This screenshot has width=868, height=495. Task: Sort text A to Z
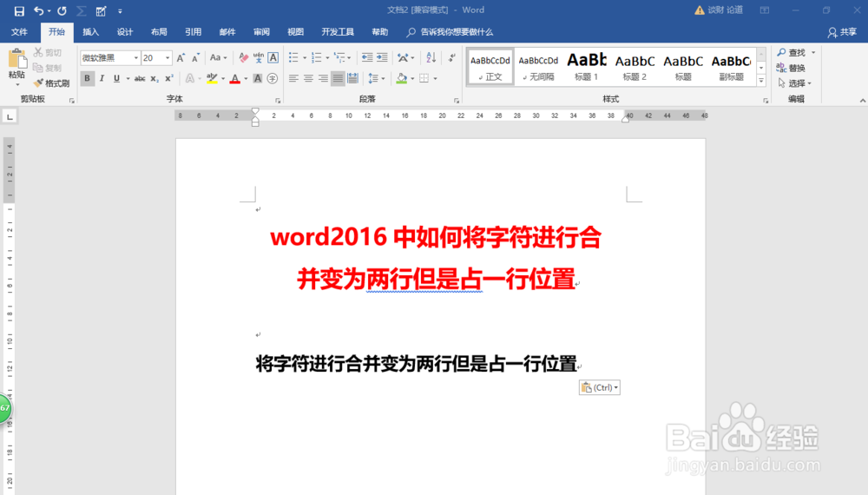click(431, 57)
